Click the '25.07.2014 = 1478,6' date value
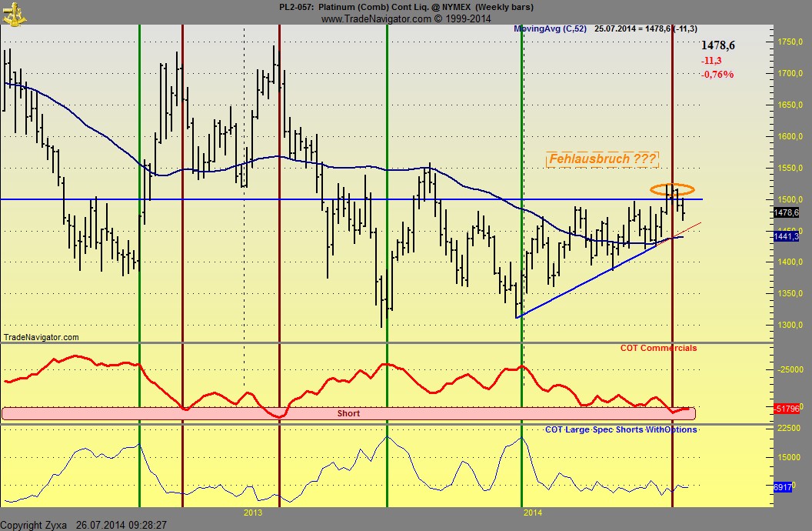This screenshot has width=812, height=531. pyautogui.click(x=633, y=29)
